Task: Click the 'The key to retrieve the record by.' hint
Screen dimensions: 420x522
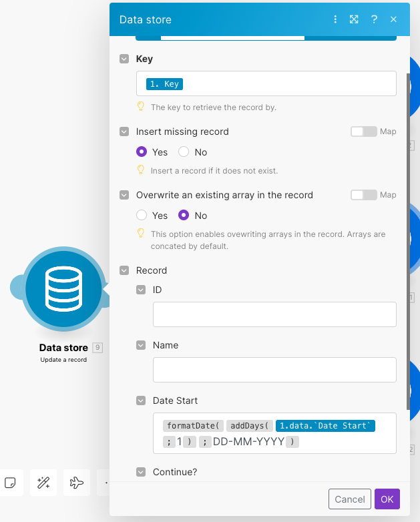Action: [214, 107]
